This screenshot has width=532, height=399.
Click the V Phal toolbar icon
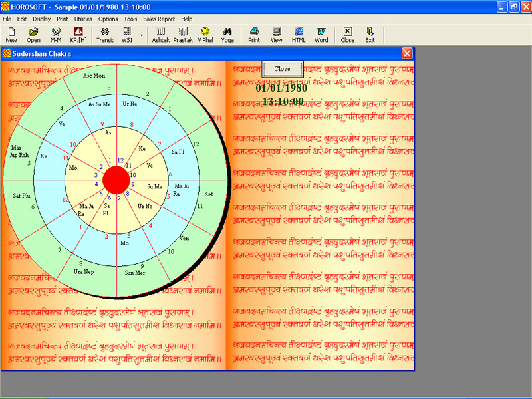click(x=206, y=35)
